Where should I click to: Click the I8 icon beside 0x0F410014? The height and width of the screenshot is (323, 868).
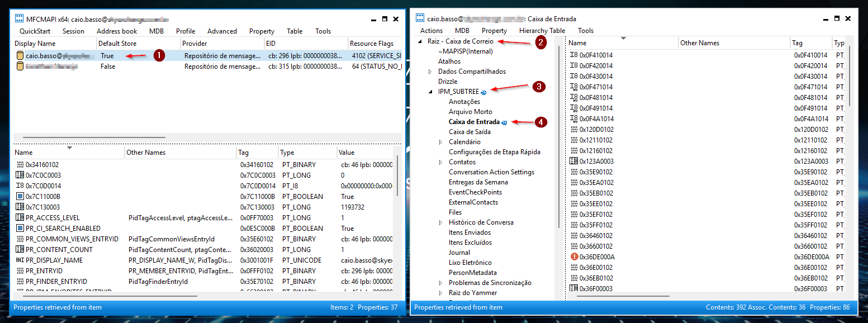pos(573,55)
